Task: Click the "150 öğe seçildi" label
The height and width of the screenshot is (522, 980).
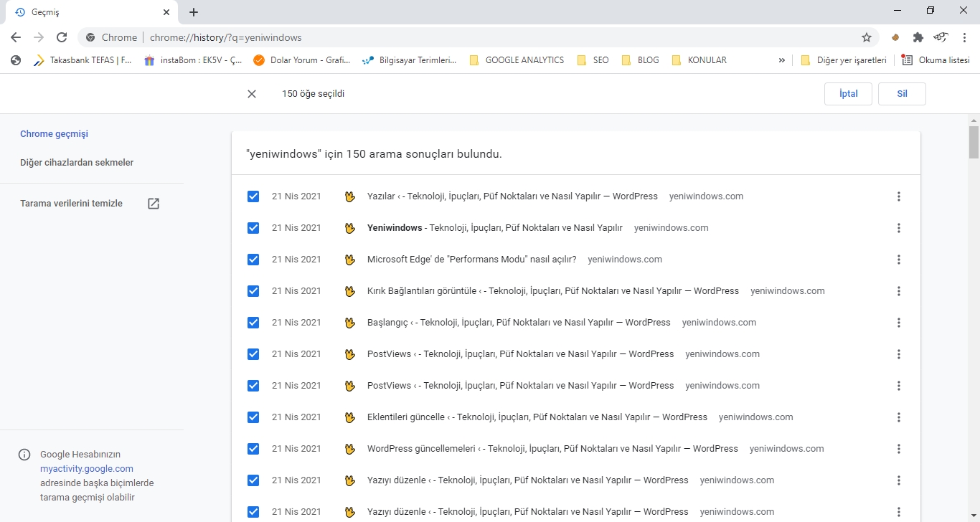Action: click(x=313, y=94)
